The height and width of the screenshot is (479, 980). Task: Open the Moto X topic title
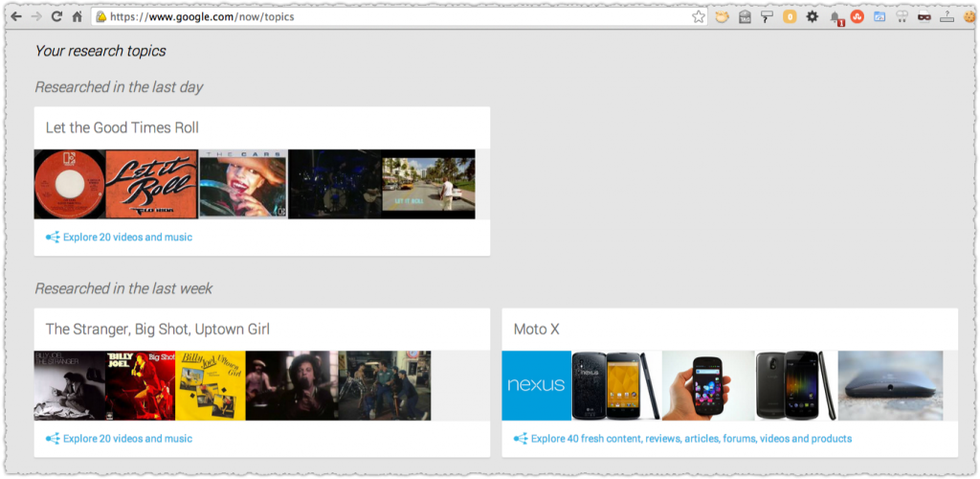[x=536, y=329]
